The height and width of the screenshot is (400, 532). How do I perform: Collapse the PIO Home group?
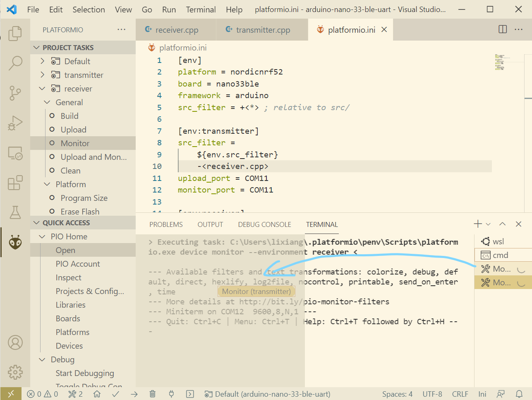[42, 236]
